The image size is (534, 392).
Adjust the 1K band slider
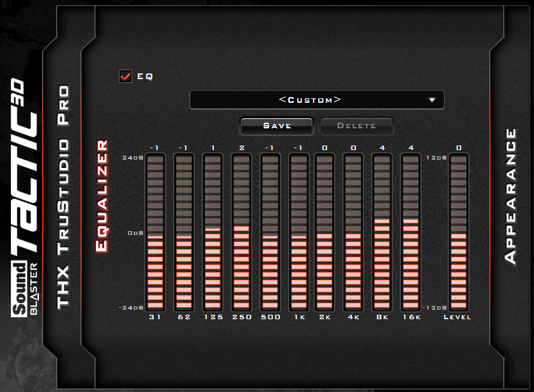tap(299, 232)
